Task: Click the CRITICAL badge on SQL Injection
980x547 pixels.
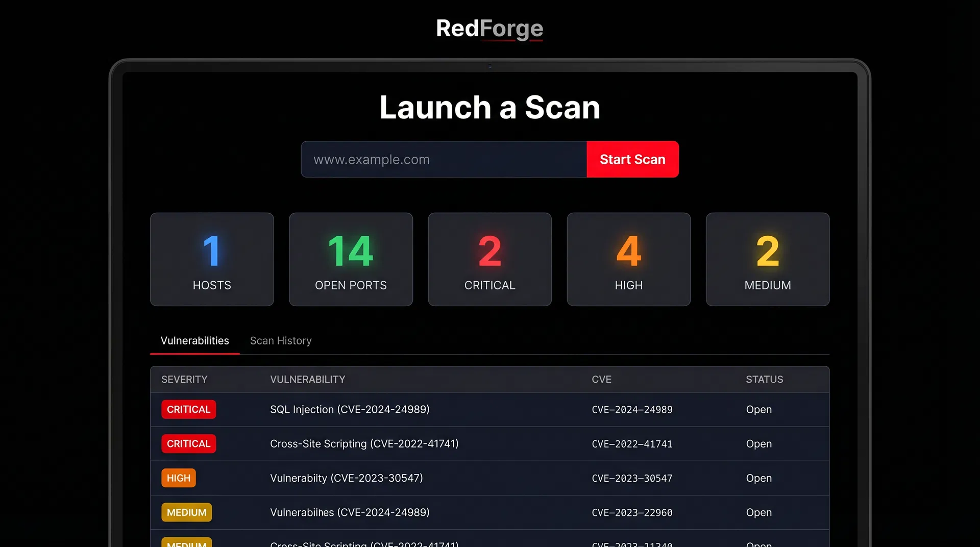Action: coord(188,409)
